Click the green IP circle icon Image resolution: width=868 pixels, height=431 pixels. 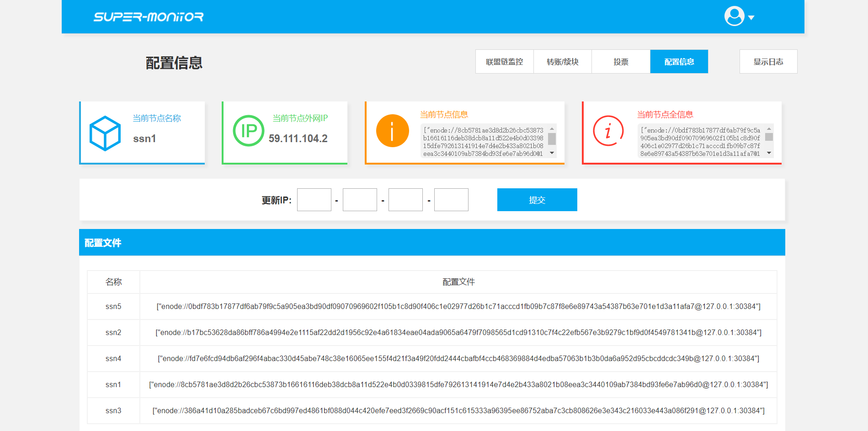click(x=249, y=131)
